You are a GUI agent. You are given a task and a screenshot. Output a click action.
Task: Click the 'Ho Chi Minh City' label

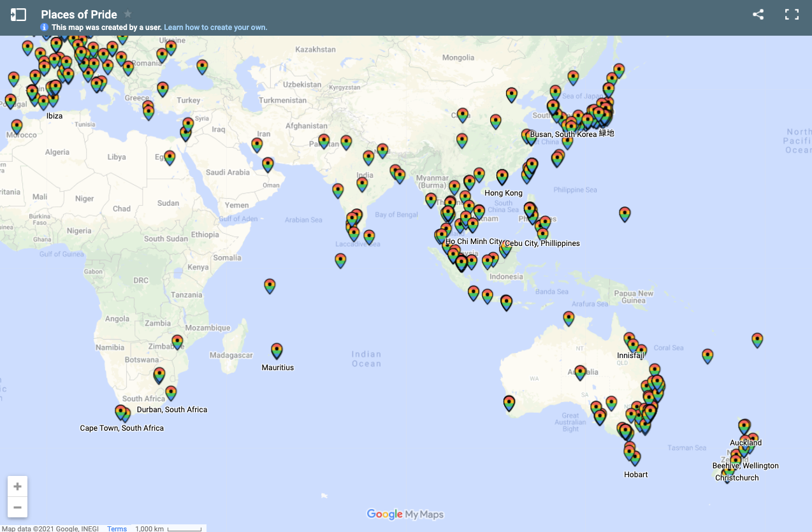(x=474, y=241)
